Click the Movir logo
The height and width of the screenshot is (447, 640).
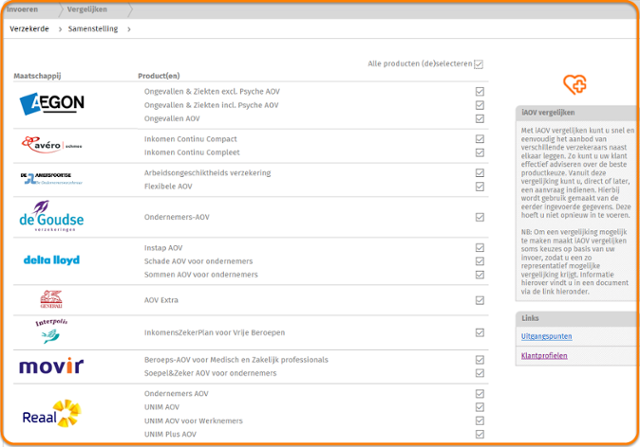coord(50,366)
